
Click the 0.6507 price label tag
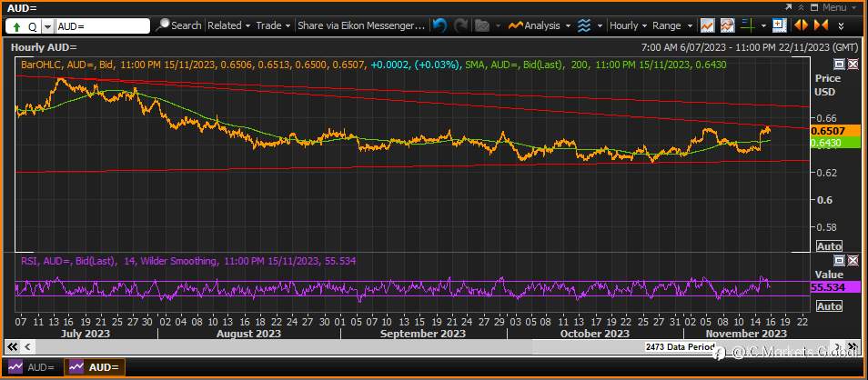pyautogui.click(x=835, y=131)
